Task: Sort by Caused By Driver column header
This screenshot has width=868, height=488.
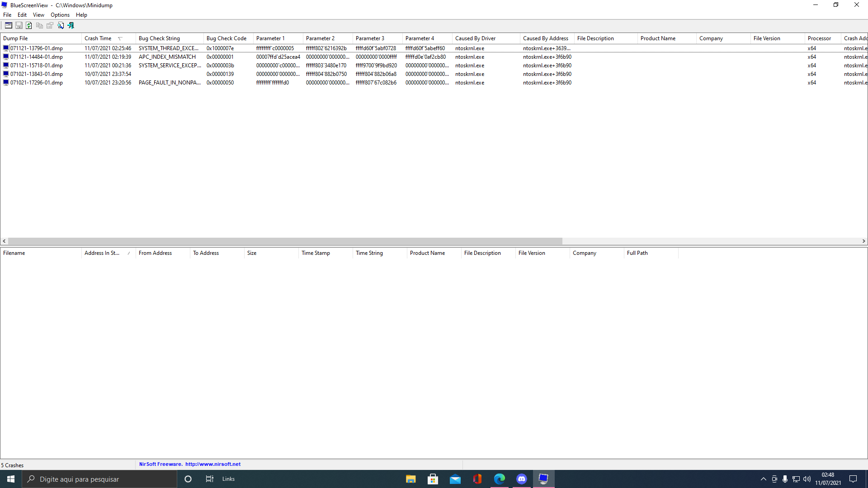Action: [486, 38]
